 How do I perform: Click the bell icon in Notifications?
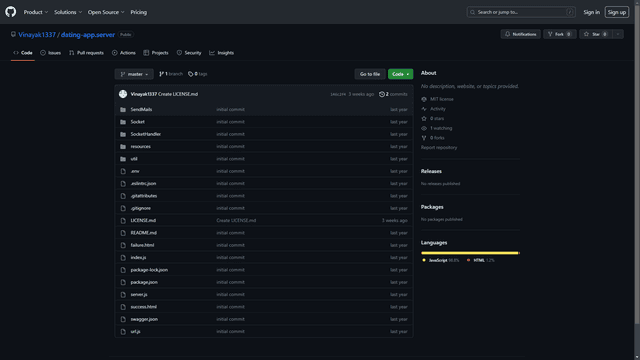pyautogui.click(x=507, y=34)
